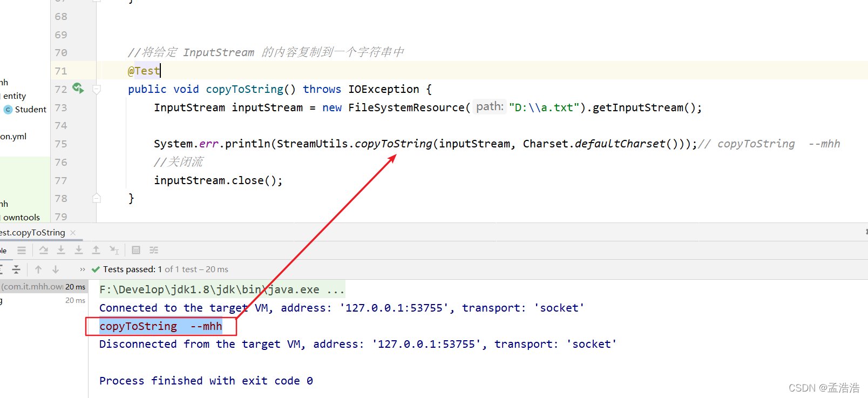
Task: Click Charset.defaultCharset() on line 75
Action: [600, 144]
